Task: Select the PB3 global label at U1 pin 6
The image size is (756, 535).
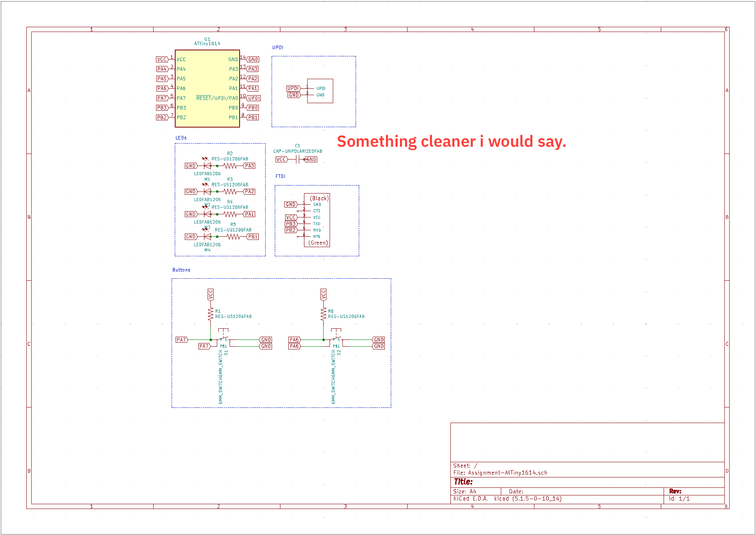Action: (162, 108)
